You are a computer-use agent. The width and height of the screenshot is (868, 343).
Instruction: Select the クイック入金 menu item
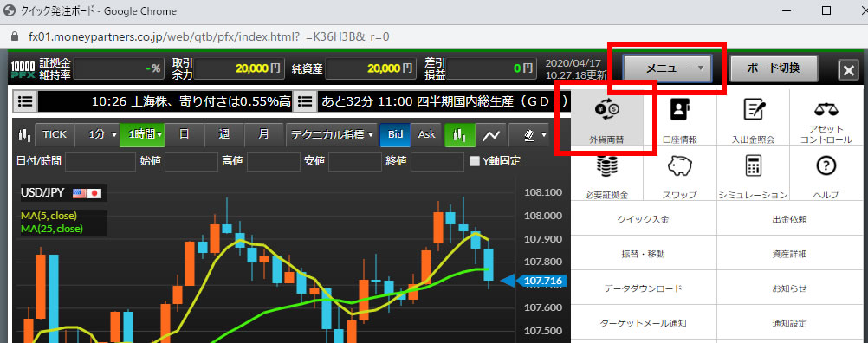point(644,219)
